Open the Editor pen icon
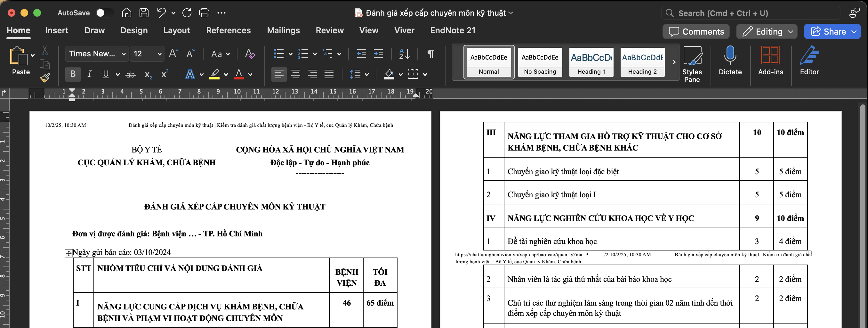 (809, 56)
